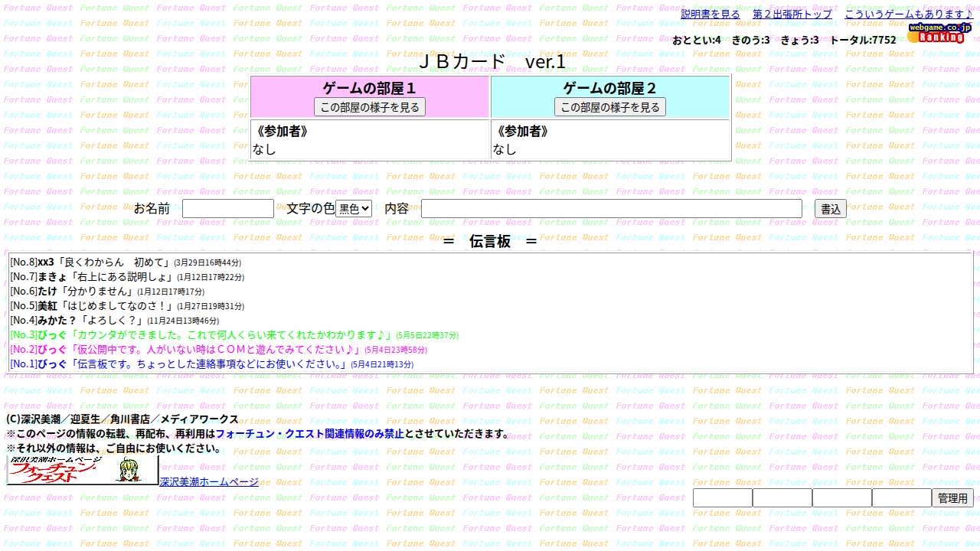Click the ゲームの部屋１ heading
The height and width of the screenshot is (551, 980).
tap(370, 88)
